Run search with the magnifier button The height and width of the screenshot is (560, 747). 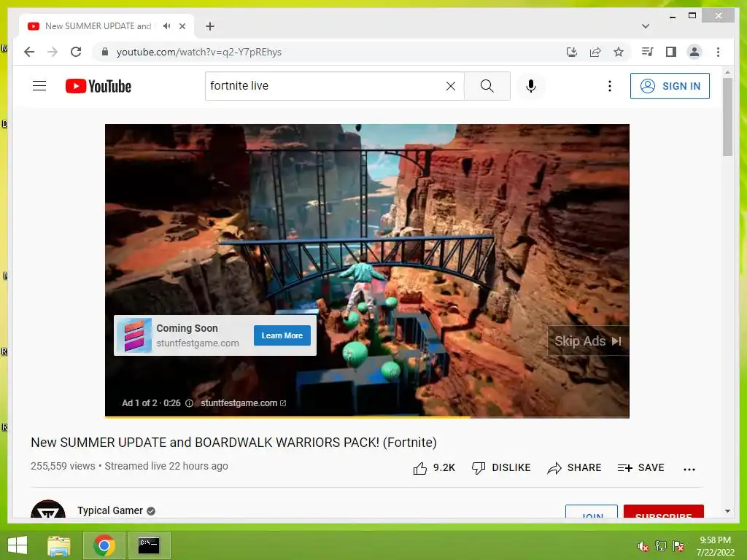pyautogui.click(x=487, y=86)
